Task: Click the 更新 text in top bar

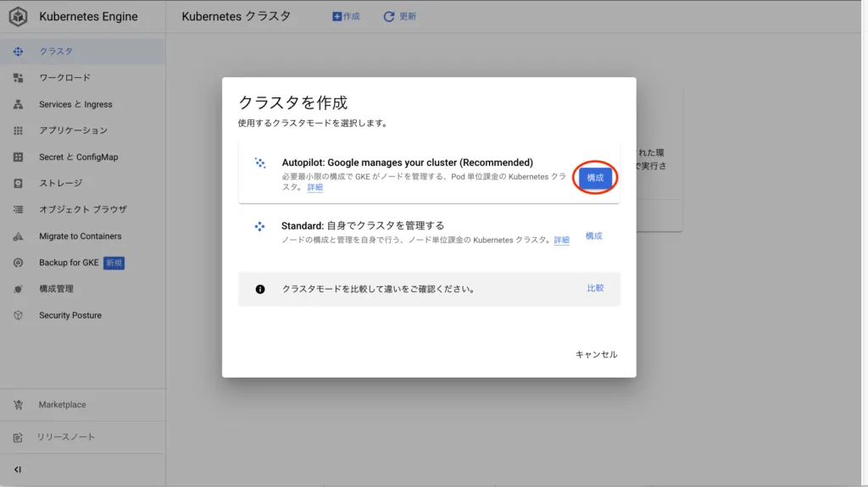Action: click(408, 17)
